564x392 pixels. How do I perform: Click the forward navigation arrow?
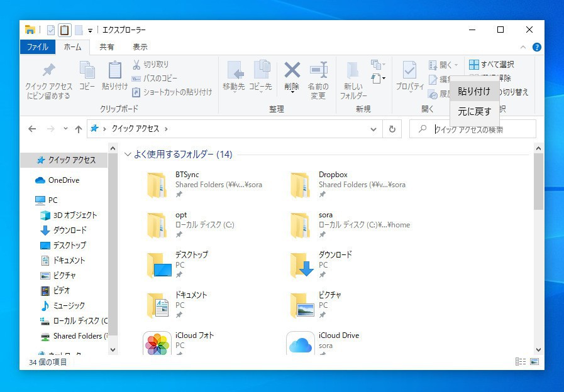coord(51,129)
